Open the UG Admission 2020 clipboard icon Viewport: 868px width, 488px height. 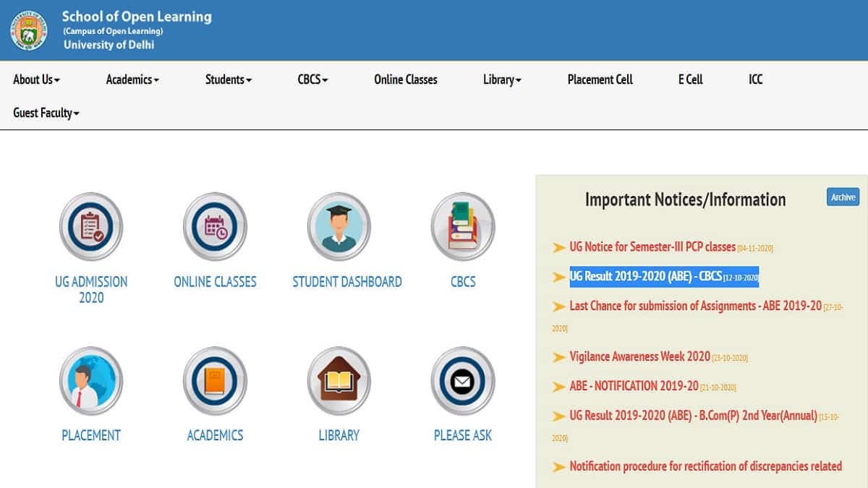tap(91, 226)
